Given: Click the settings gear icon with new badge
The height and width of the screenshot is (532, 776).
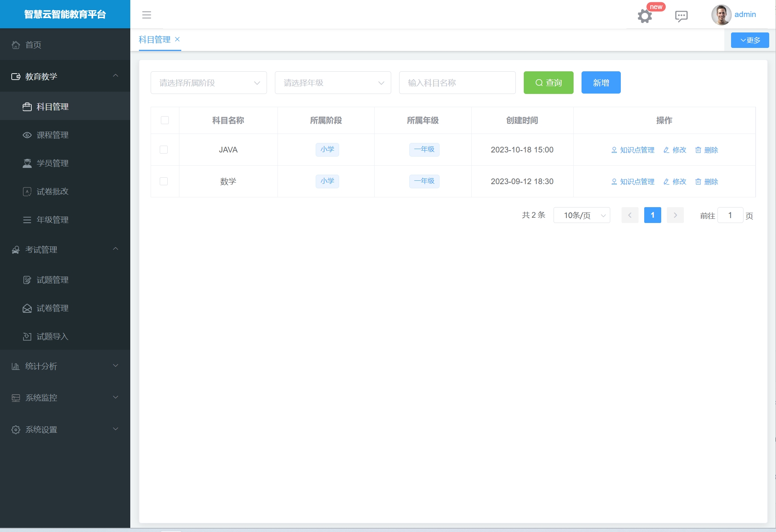Looking at the screenshot, I should pyautogui.click(x=645, y=16).
